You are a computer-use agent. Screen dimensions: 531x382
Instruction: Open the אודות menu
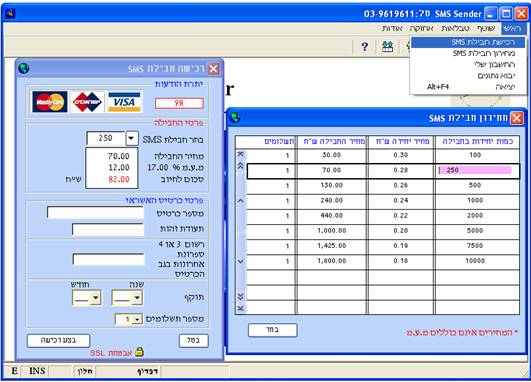392,28
